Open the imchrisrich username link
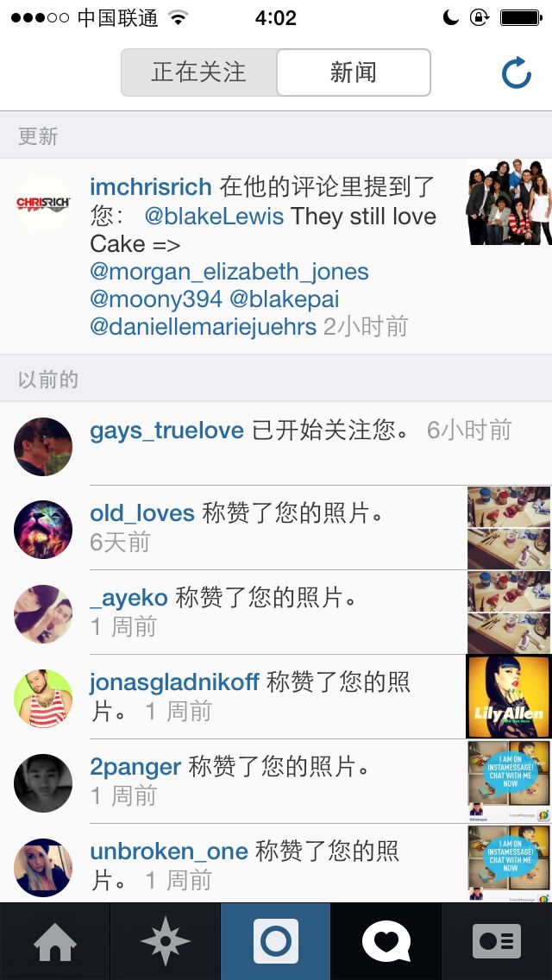552x980 pixels. click(151, 187)
